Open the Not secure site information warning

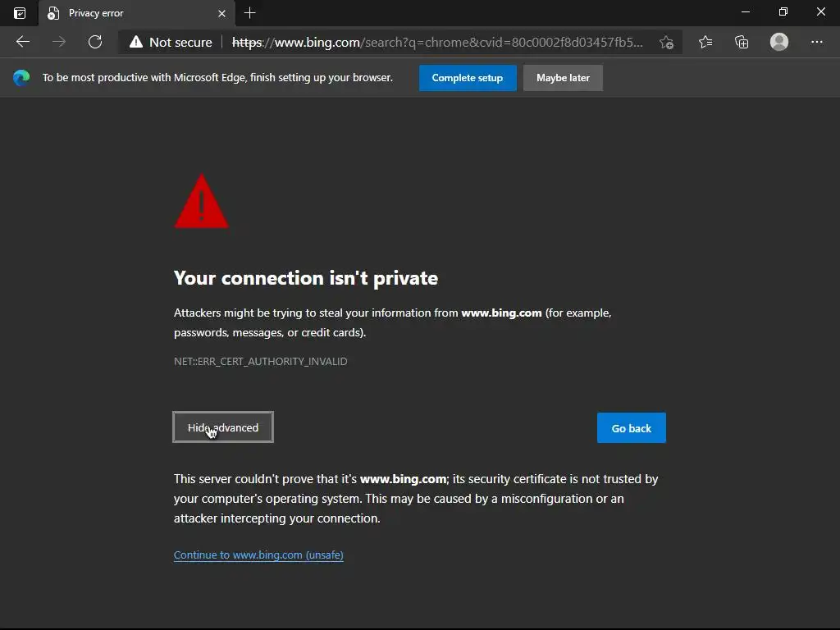pos(171,43)
